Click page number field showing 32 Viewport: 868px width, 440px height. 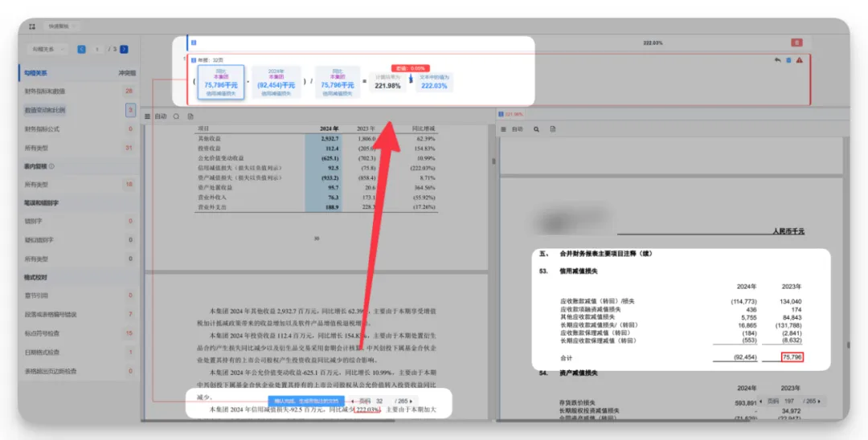pyautogui.click(x=379, y=401)
